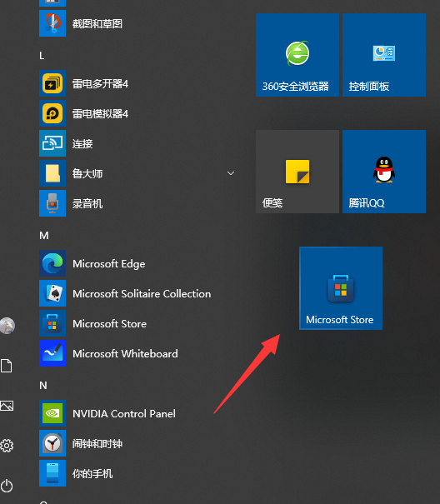Open NVIDIA Control Panel icon
Image resolution: width=440 pixels, height=504 pixels.
(52, 413)
